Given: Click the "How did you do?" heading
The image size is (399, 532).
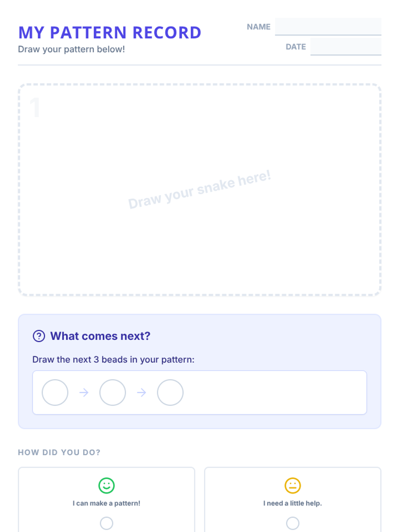Looking at the screenshot, I should tap(59, 453).
